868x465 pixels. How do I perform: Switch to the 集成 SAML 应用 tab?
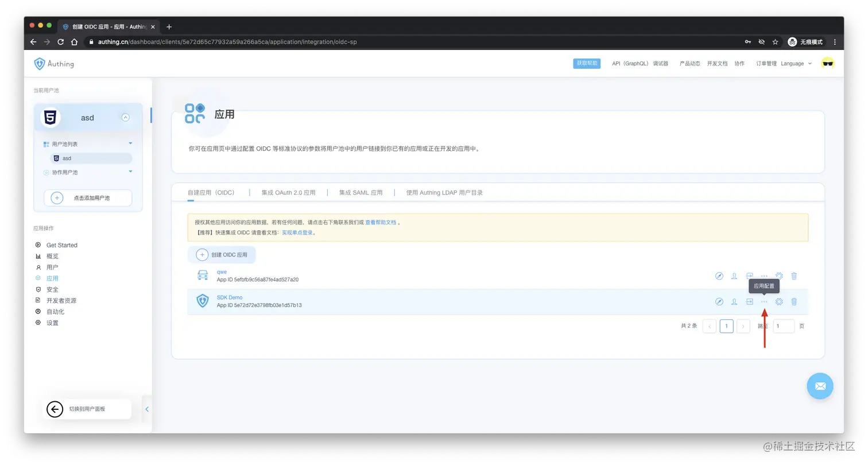click(361, 193)
